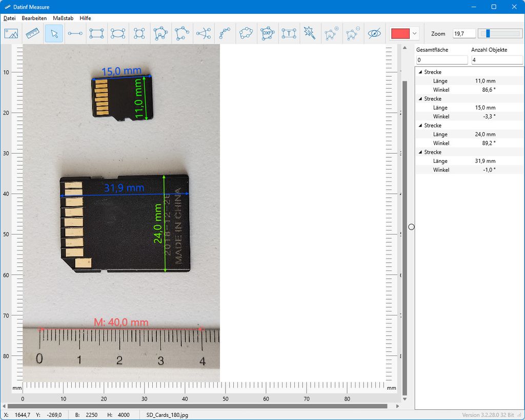Click the red color swatch
525x420 pixels.
click(400, 33)
